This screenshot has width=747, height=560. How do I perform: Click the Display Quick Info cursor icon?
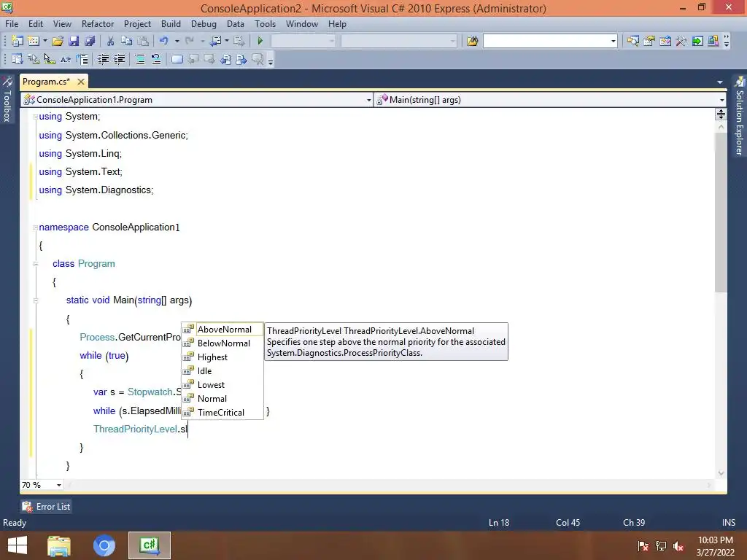pos(49,59)
